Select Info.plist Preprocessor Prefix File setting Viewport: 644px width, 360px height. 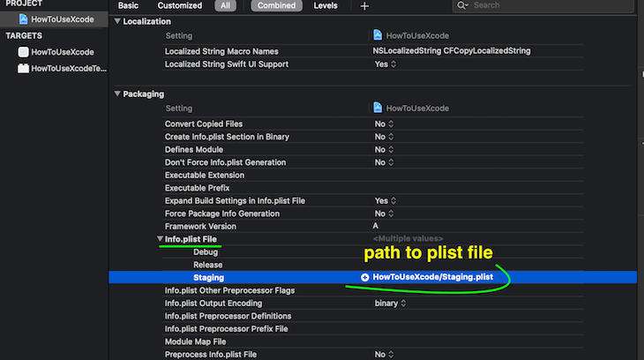click(227, 329)
